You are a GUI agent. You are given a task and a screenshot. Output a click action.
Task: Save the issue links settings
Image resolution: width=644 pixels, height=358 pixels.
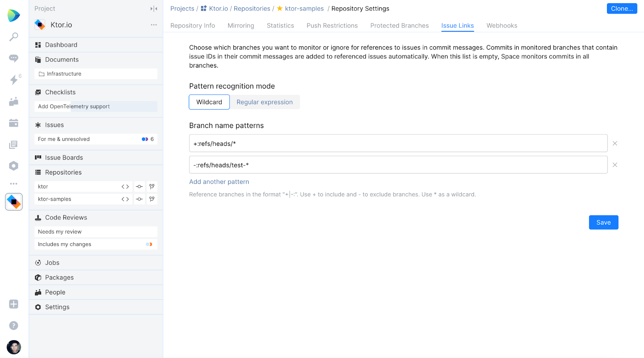tap(604, 222)
